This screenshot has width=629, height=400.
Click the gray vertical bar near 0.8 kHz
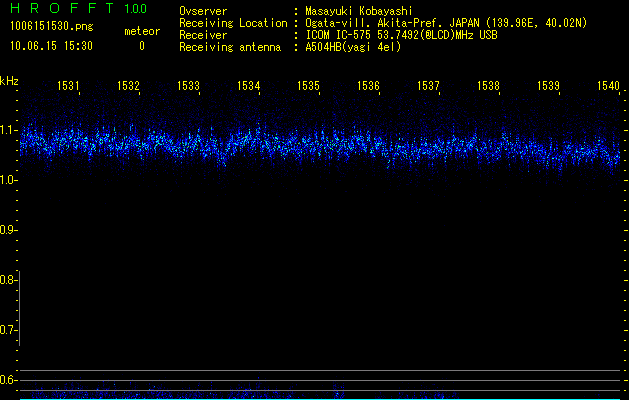click(x=20, y=308)
